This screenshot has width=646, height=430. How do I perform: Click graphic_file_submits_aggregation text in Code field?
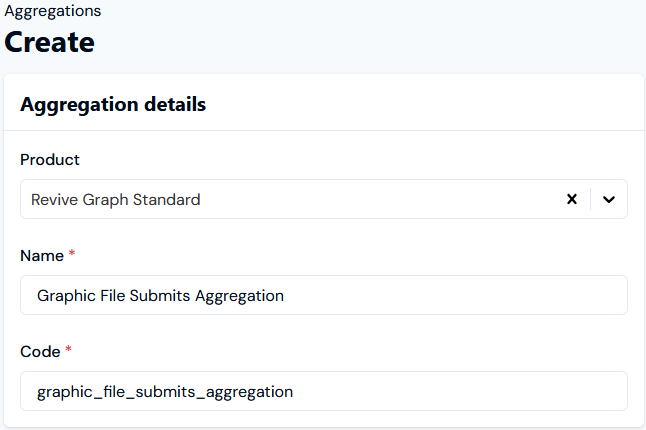click(165, 391)
